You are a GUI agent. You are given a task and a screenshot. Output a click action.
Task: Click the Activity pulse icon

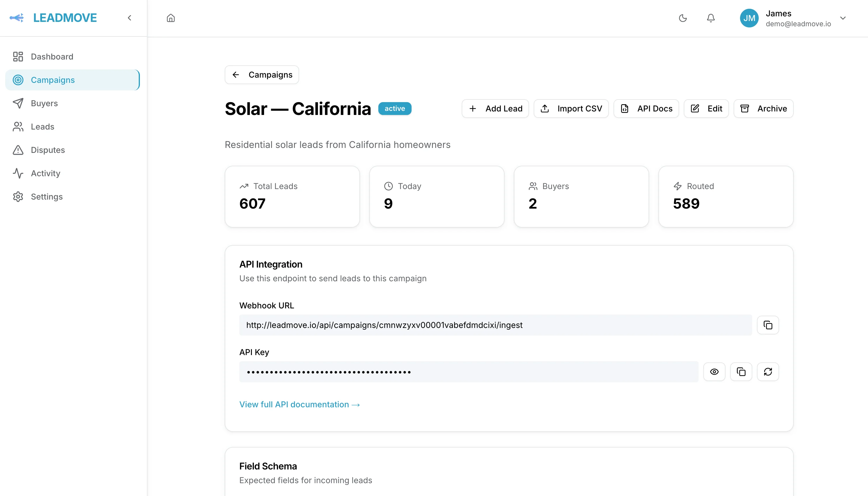(x=18, y=173)
